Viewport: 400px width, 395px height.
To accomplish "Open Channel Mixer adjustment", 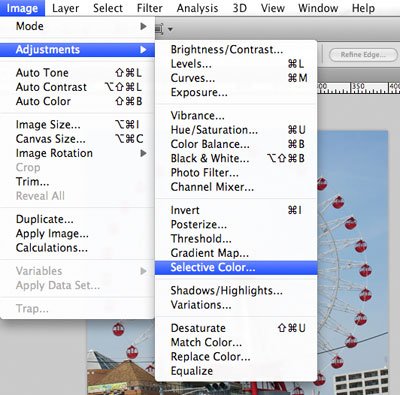I will [x=236, y=187].
